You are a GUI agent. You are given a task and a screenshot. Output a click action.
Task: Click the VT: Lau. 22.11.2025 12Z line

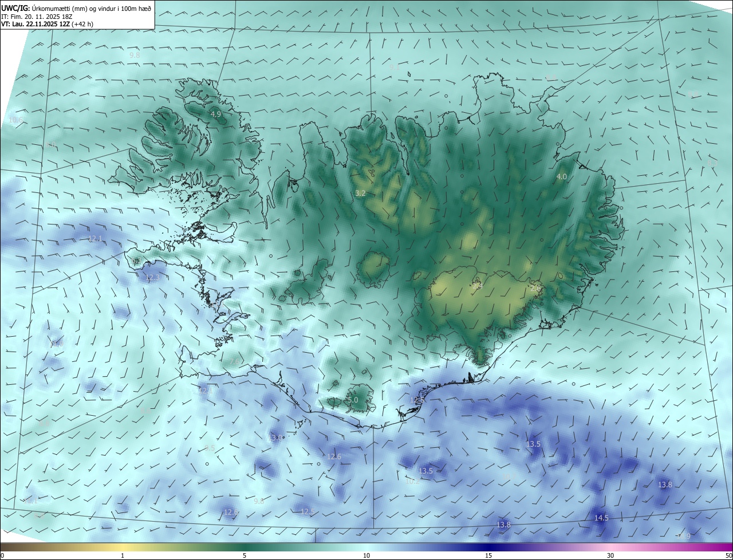[x=47, y=24]
